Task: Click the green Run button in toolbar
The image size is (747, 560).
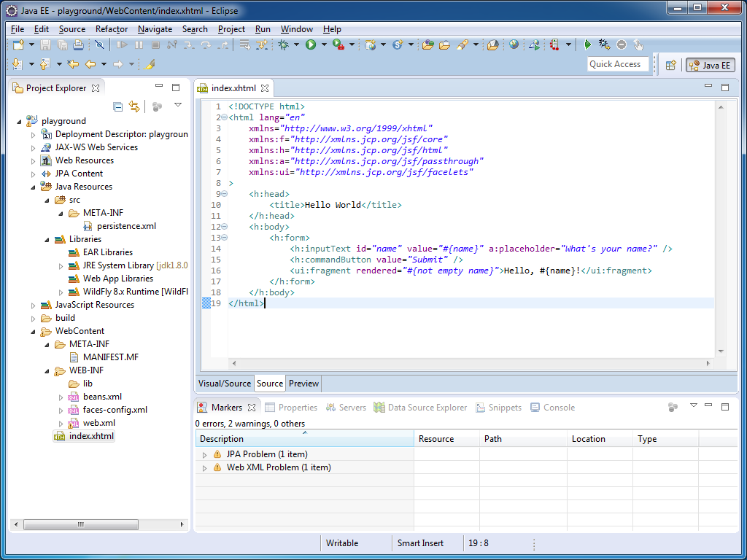Action: (311, 45)
